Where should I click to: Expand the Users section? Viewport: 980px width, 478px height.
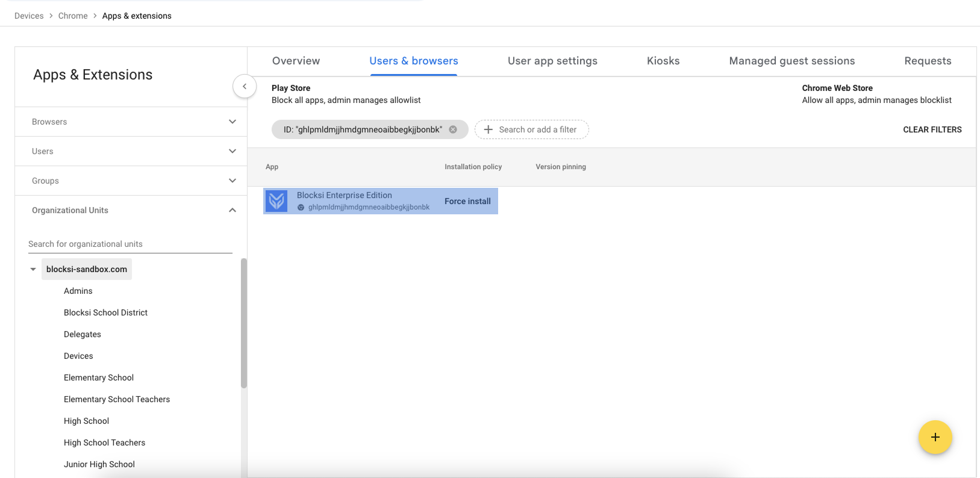point(233,151)
